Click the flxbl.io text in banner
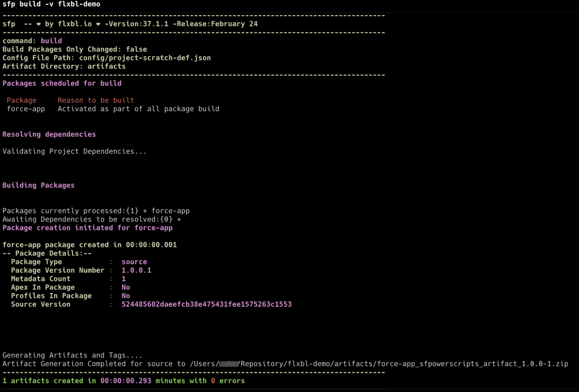Viewport: 579px width, 392px height. [x=75, y=24]
